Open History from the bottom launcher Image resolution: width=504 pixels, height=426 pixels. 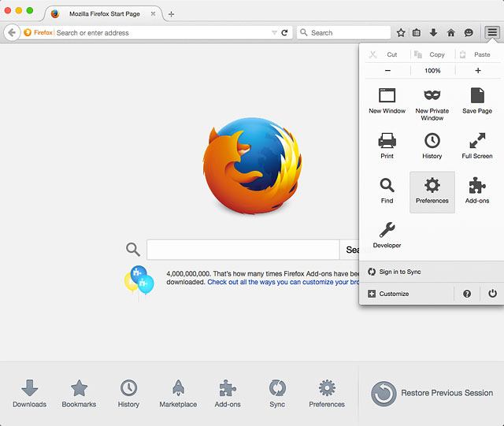128,394
